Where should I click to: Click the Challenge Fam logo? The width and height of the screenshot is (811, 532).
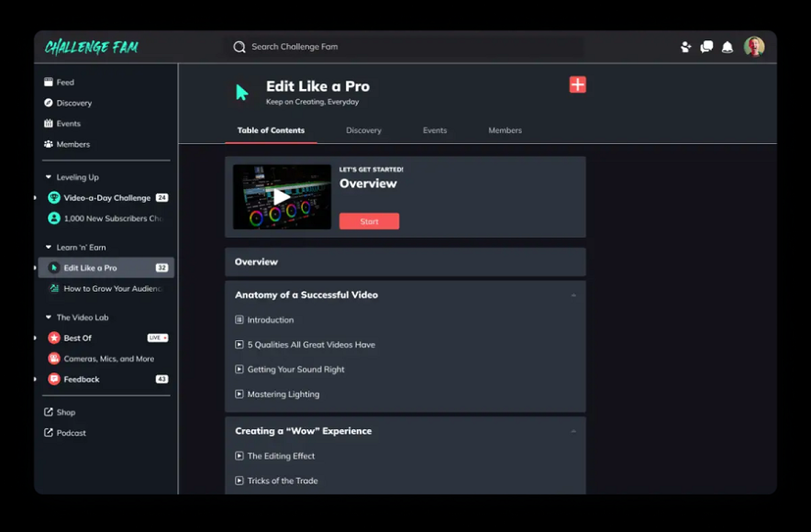(x=91, y=47)
